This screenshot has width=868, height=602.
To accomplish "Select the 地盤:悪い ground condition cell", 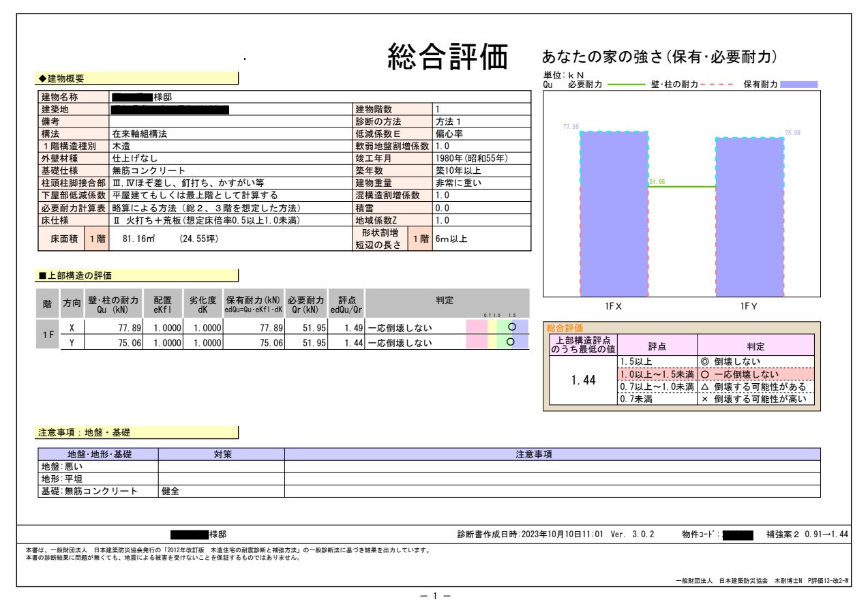I will pyautogui.click(x=98, y=466).
